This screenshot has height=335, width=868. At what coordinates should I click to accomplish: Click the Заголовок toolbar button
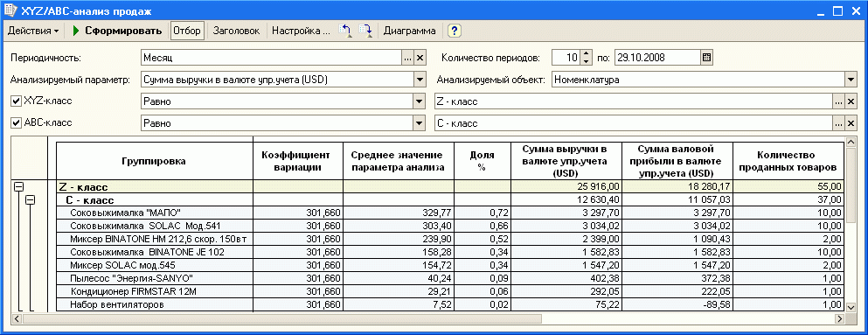tap(236, 31)
